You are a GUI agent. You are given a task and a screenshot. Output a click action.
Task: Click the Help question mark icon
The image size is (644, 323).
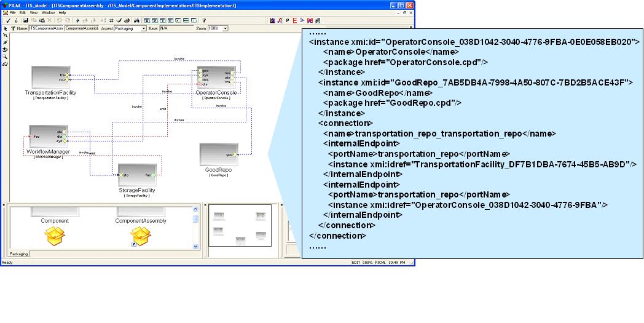(x=204, y=20)
